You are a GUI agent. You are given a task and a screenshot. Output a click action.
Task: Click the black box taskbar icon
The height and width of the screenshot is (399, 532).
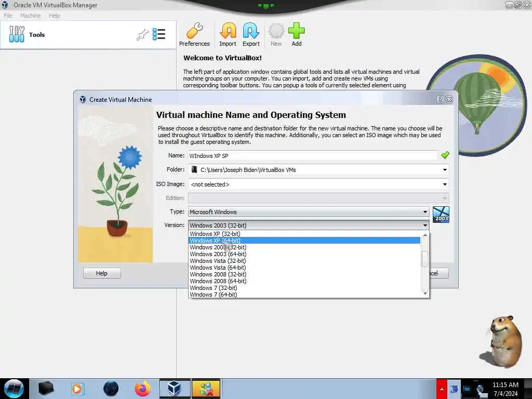pos(46,389)
